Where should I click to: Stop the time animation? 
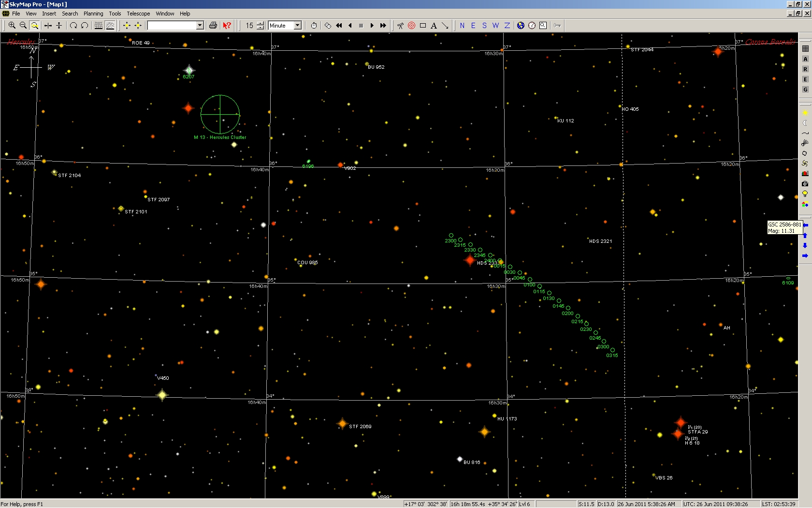point(361,26)
